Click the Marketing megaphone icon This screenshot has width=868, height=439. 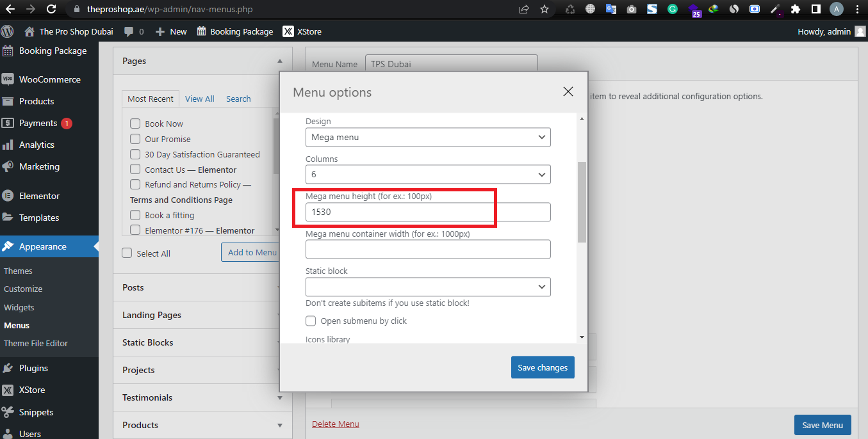pyautogui.click(x=8, y=166)
